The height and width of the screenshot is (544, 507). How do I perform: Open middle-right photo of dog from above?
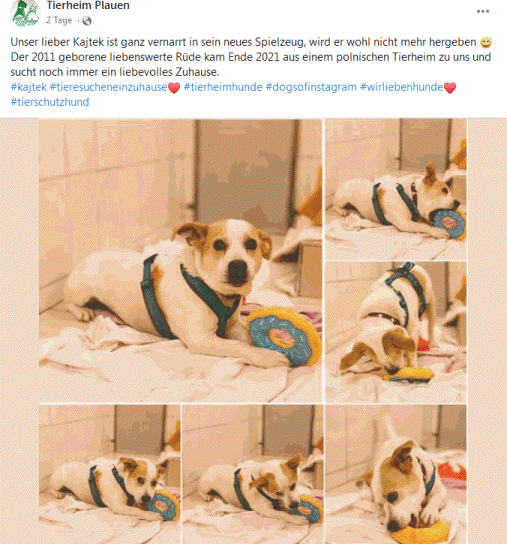tap(396, 332)
